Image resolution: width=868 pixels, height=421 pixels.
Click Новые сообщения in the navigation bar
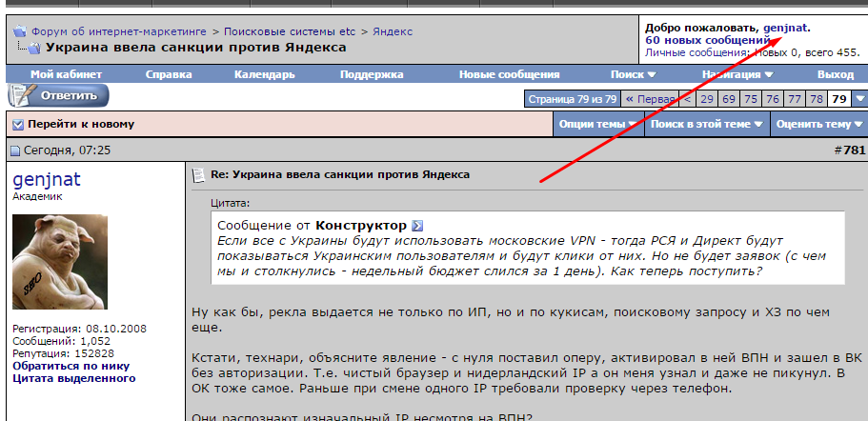pos(509,74)
